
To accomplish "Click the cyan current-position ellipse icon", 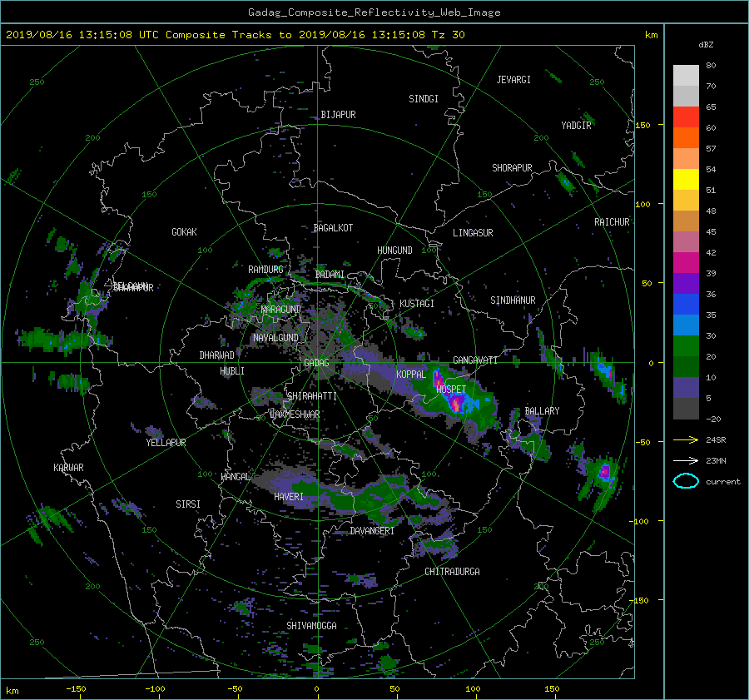I will (x=686, y=481).
